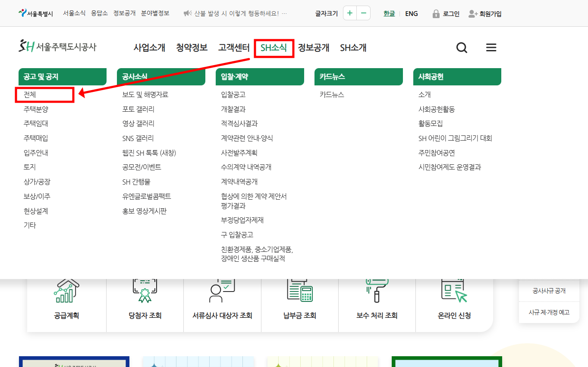Open 현상설계 notices

[36, 211]
